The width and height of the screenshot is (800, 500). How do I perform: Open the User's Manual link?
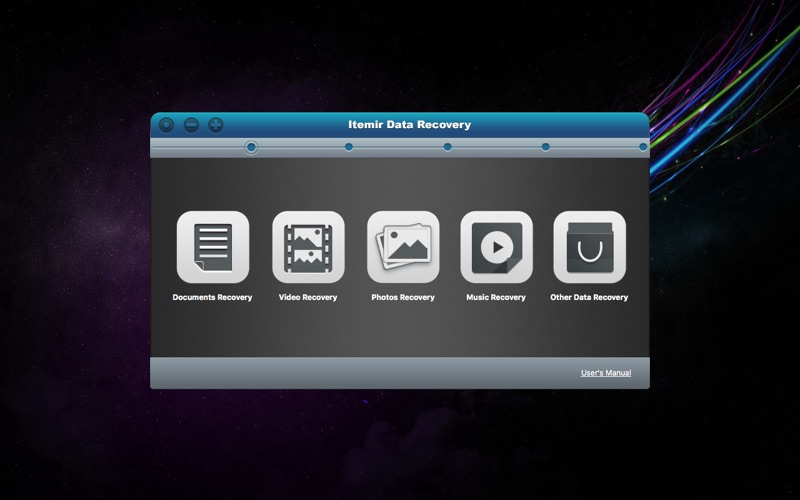click(x=606, y=373)
